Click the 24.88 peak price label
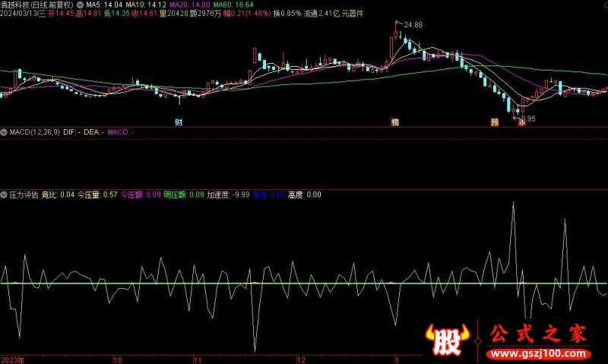 coord(413,25)
